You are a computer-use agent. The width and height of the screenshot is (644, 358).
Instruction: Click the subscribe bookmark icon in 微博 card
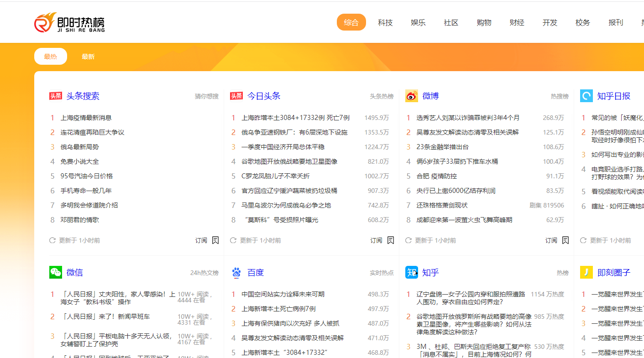[x=565, y=240]
